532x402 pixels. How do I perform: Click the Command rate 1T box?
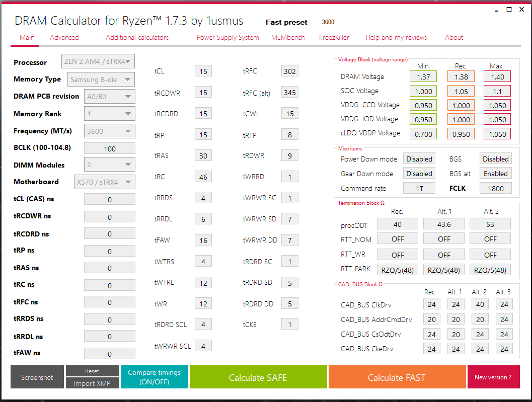pos(419,188)
